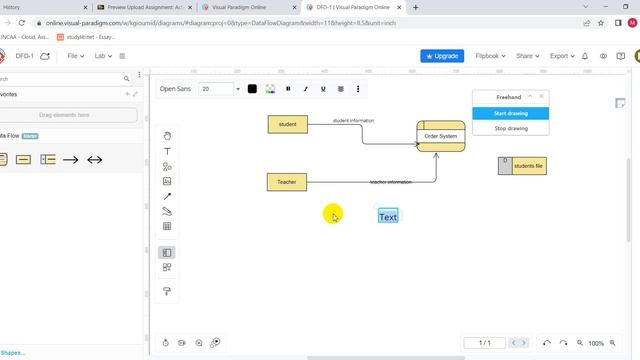Toggle Underline formatting
Viewport: 640px width, 360px height.
[323, 89]
